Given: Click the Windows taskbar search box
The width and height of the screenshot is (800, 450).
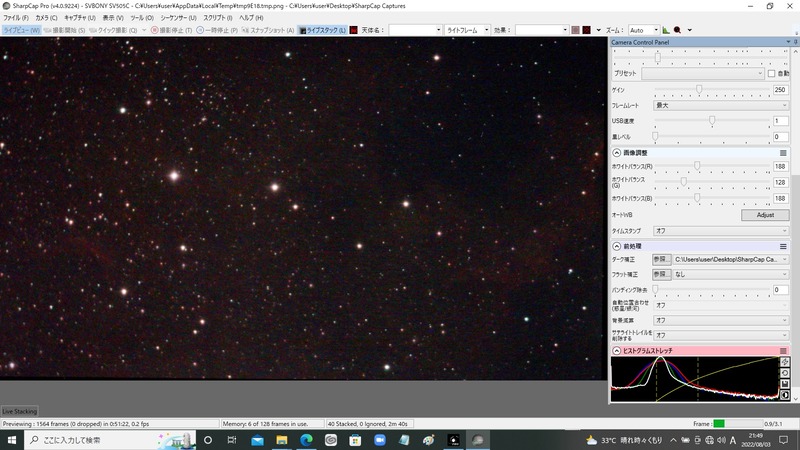Looking at the screenshot, I should (110, 440).
